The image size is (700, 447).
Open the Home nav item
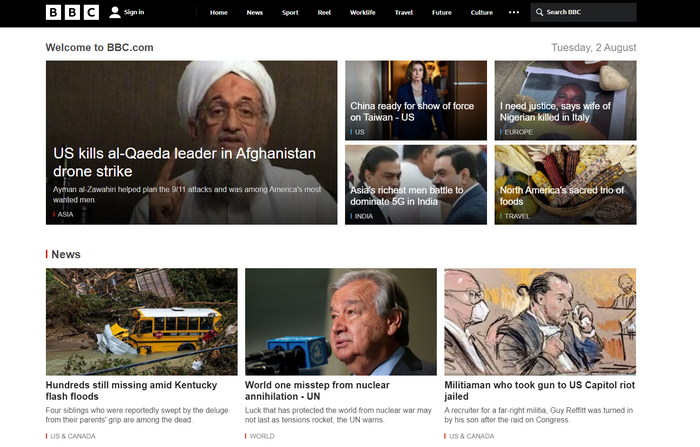[x=219, y=13]
